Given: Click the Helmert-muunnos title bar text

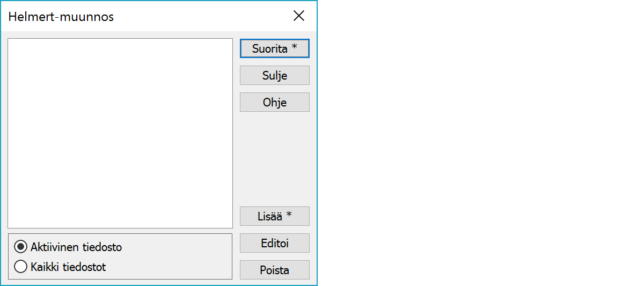Looking at the screenshot, I should [61, 17].
